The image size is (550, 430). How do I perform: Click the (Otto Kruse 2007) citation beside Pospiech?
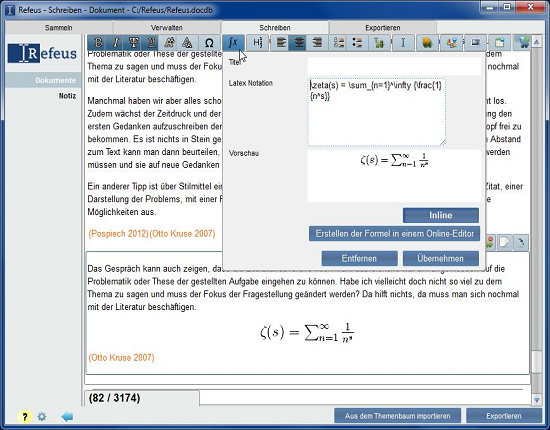point(182,234)
